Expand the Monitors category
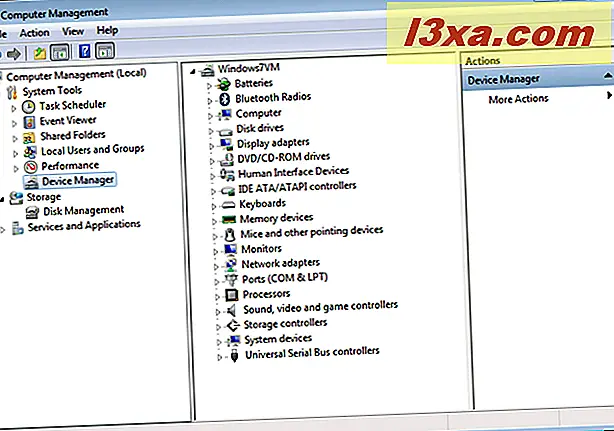The image size is (614, 431). pos(215,252)
